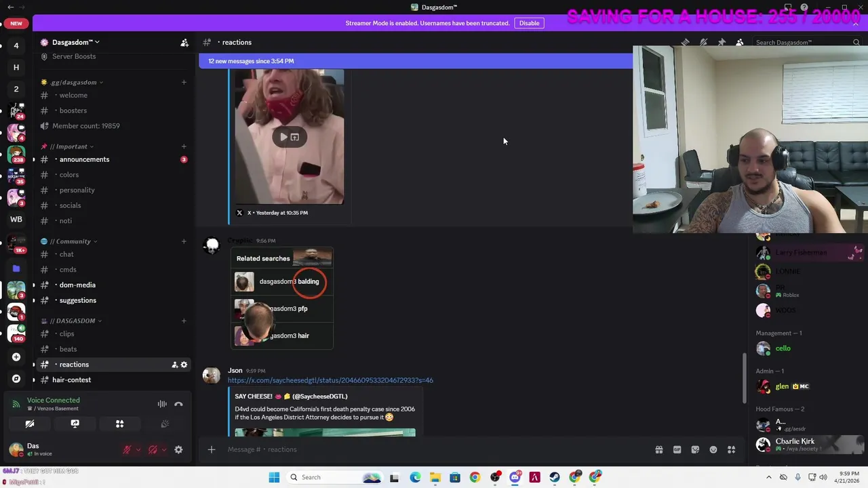
Task: Click the Windows Start button
Action: click(274, 477)
